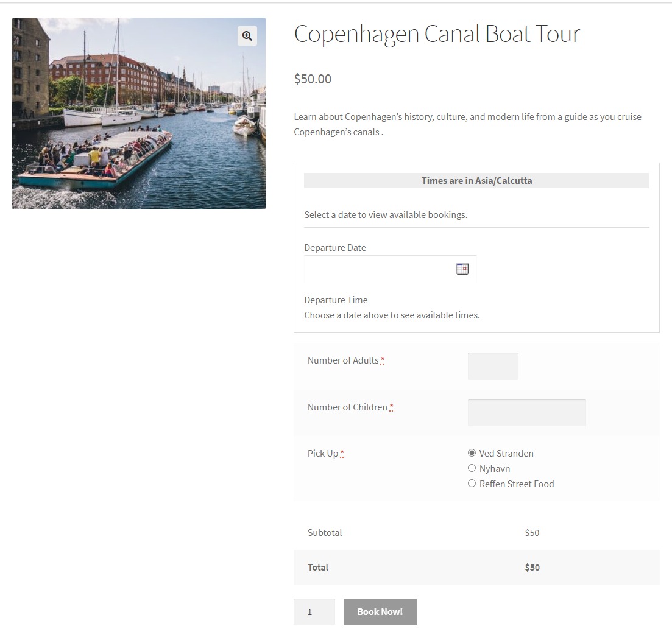Open the calendar date picker icon
672x640 pixels.
(x=462, y=269)
